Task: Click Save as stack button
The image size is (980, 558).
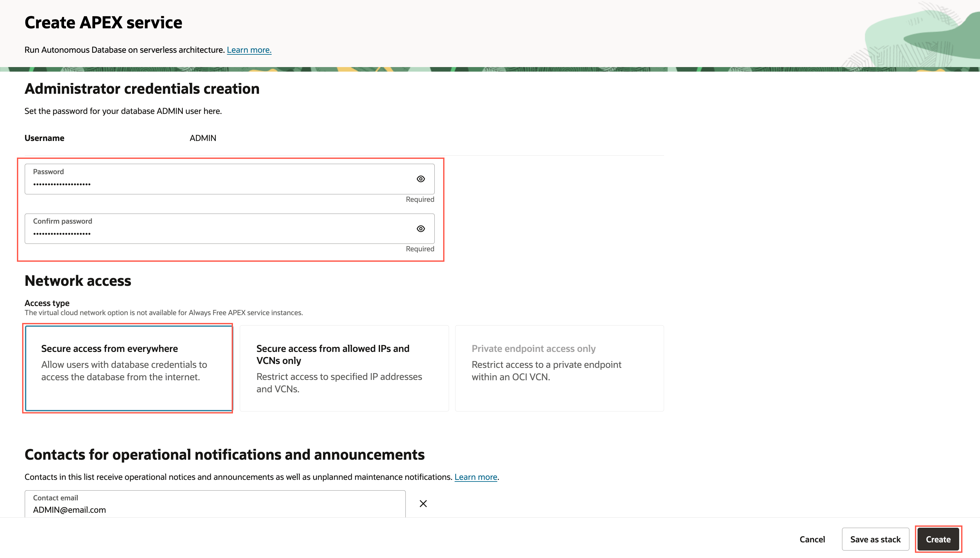Action: pos(875,539)
